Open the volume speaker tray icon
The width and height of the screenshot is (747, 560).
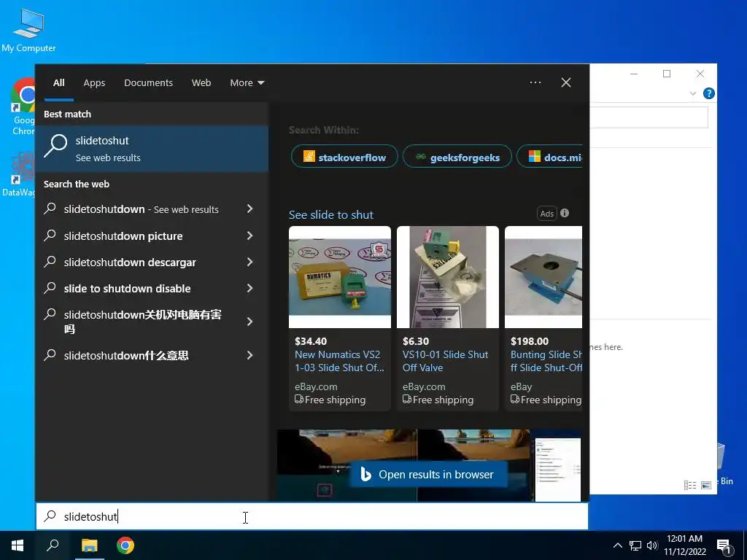tap(651, 545)
